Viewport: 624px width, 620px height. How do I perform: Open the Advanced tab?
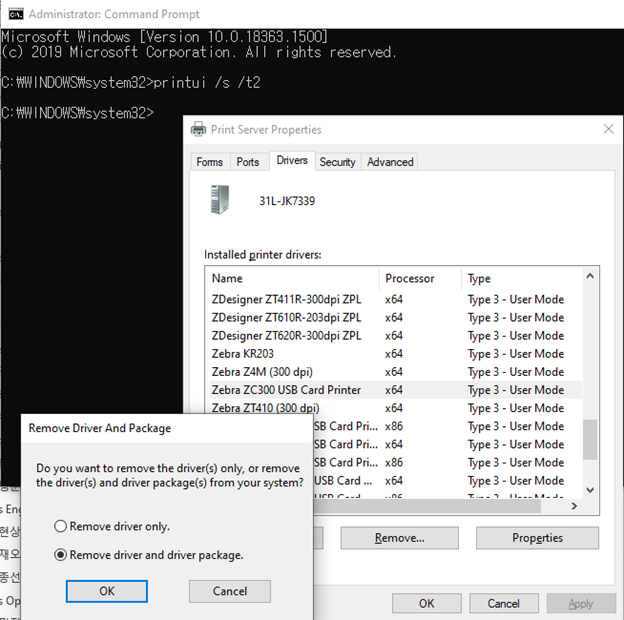(390, 162)
